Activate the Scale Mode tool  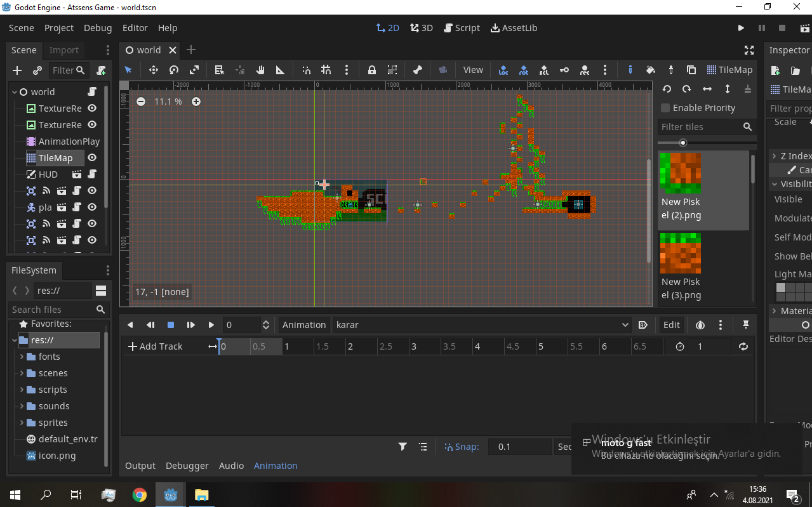coord(194,70)
